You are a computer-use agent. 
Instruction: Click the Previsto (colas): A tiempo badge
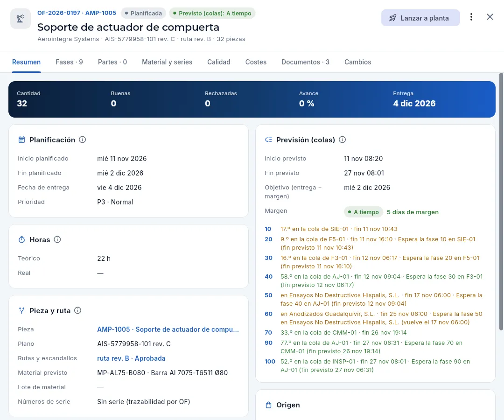pos(212,13)
